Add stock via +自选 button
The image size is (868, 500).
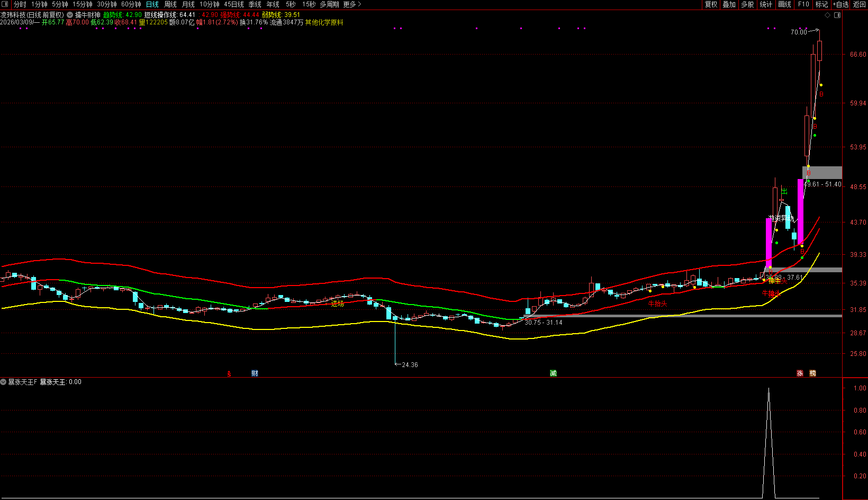pos(840,4)
